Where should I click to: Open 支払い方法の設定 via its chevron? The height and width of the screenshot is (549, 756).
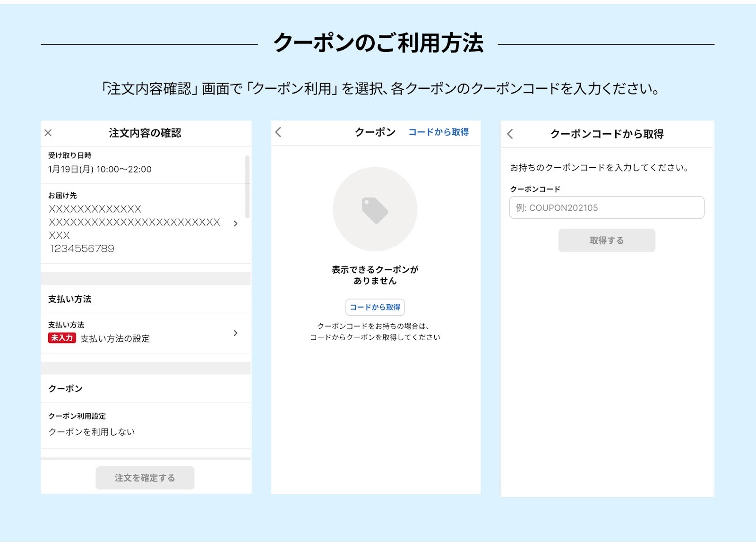[x=235, y=333]
